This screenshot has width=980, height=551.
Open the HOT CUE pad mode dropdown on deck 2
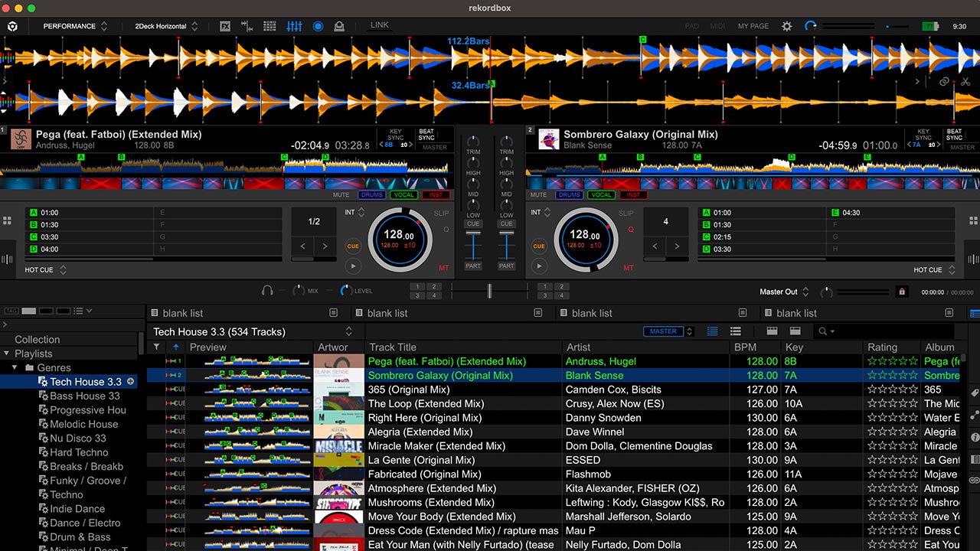click(x=934, y=270)
